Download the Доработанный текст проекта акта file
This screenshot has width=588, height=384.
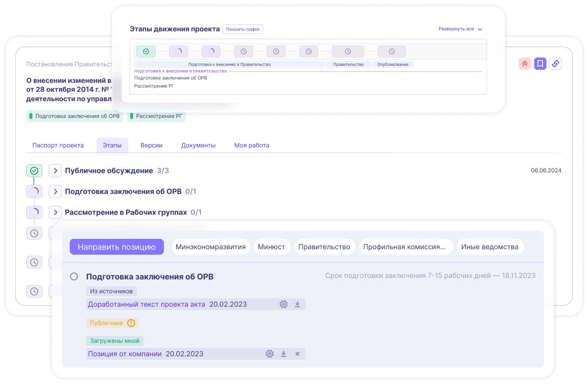coord(297,304)
